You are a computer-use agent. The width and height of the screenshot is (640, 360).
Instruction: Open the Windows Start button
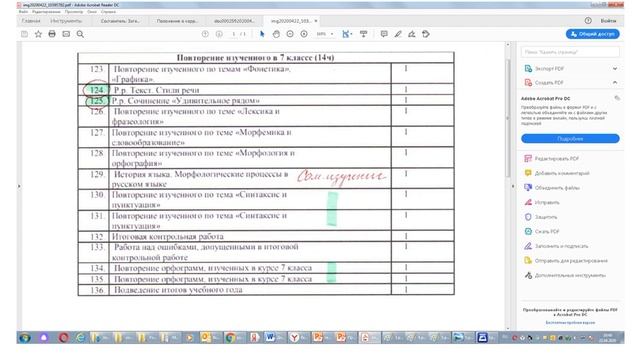tap(24, 338)
